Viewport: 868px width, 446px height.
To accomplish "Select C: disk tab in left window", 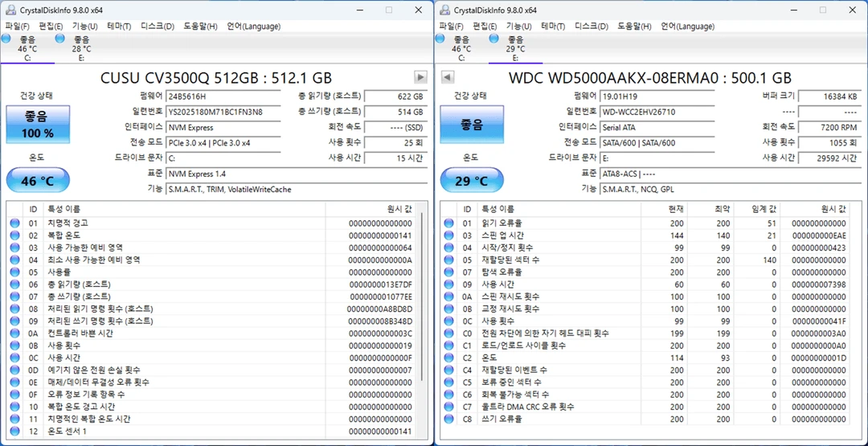I will tap(27, 48).
